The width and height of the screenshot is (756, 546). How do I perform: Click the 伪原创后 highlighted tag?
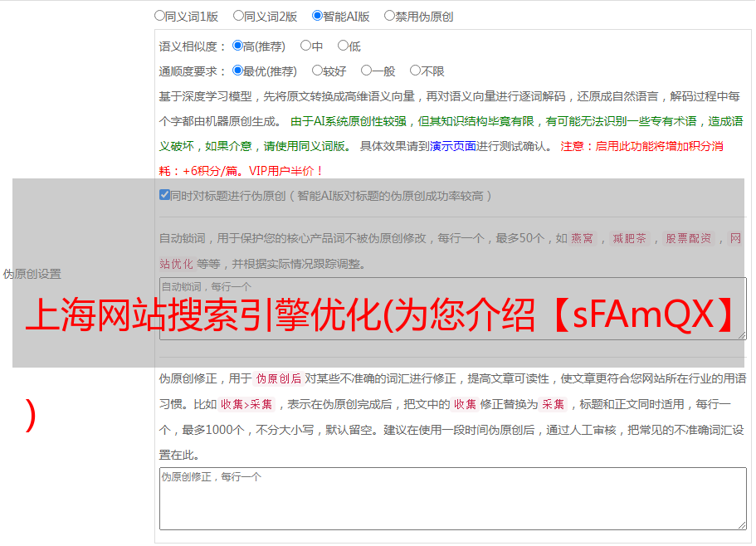coord(279,378)
